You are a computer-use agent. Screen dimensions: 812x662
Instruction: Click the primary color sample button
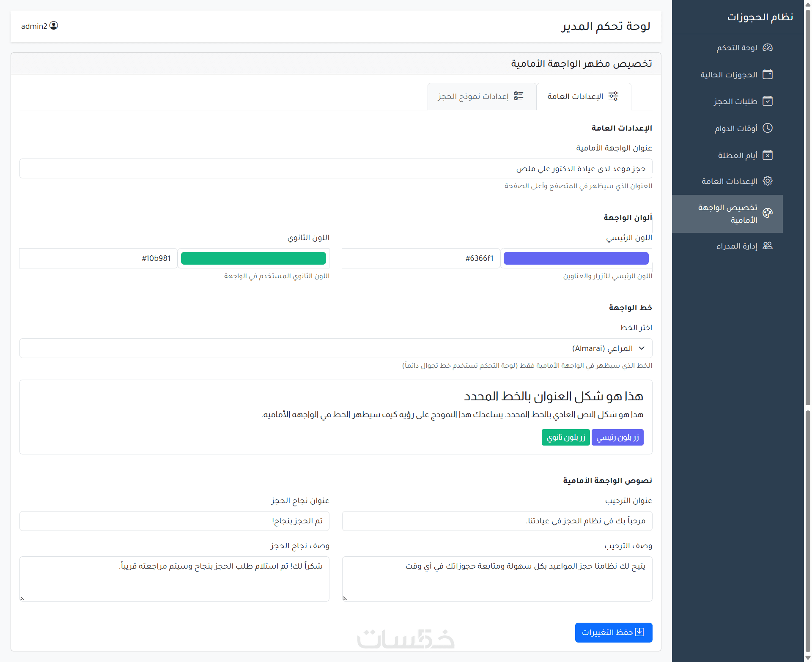tap(617, 437)
